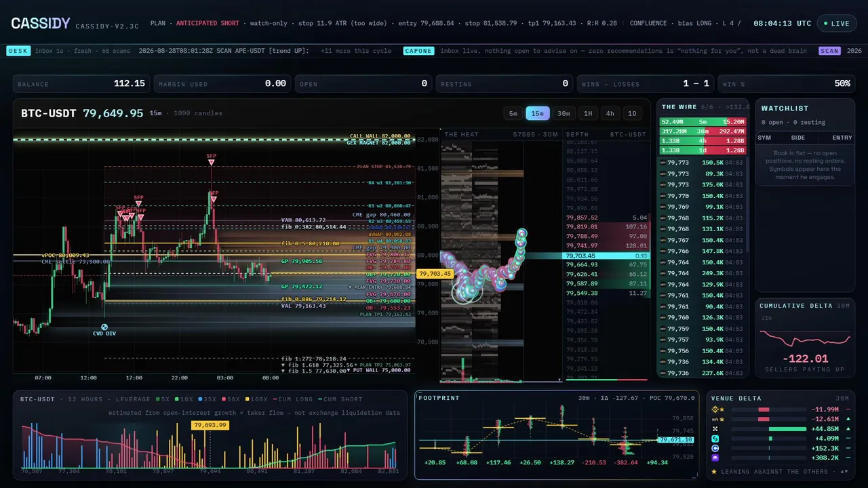Screen dimensions: 868x488
Task: Click the purple SCAN badge in the ticker
Action: (830, 51)
